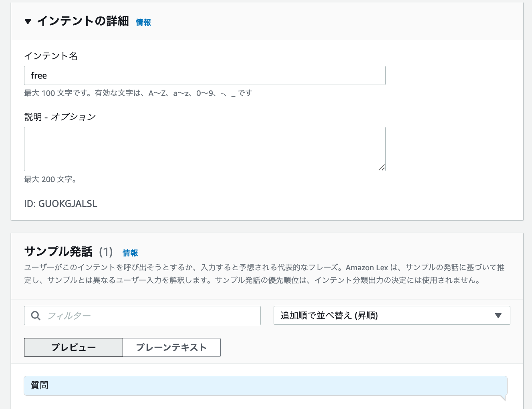Image resolution: width=532 pixels, height=409 pixels.
Task: Place cursor after the word free
Action: tap(48, 75)
